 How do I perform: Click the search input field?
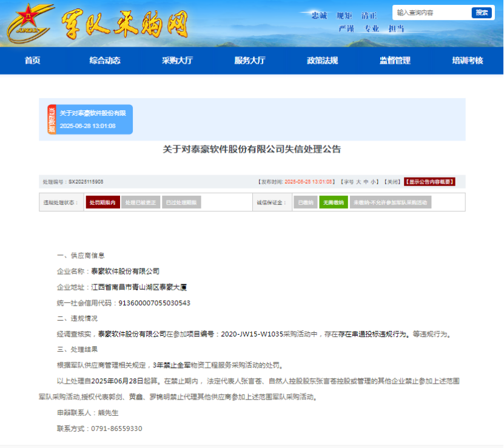tap(432, 13)
